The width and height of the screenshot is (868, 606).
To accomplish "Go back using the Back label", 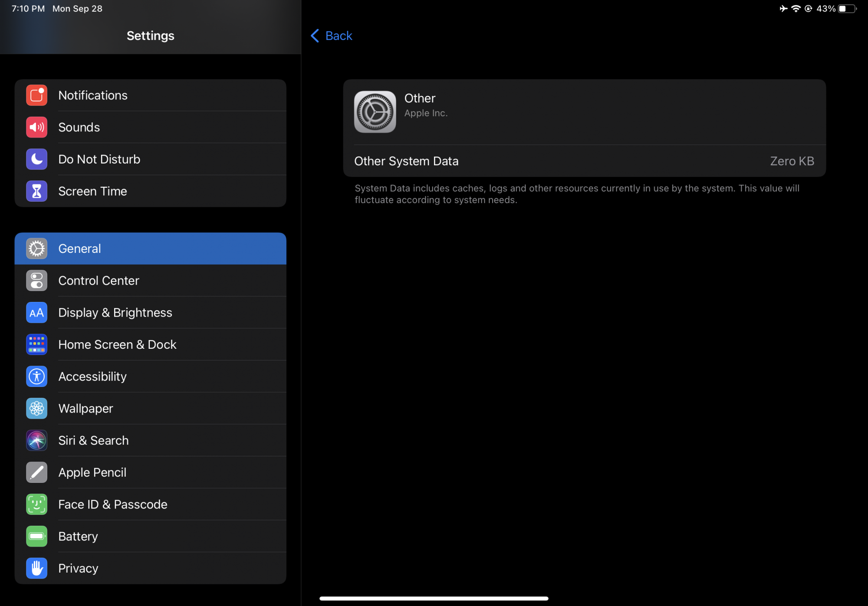I will (x=339, y=36).
